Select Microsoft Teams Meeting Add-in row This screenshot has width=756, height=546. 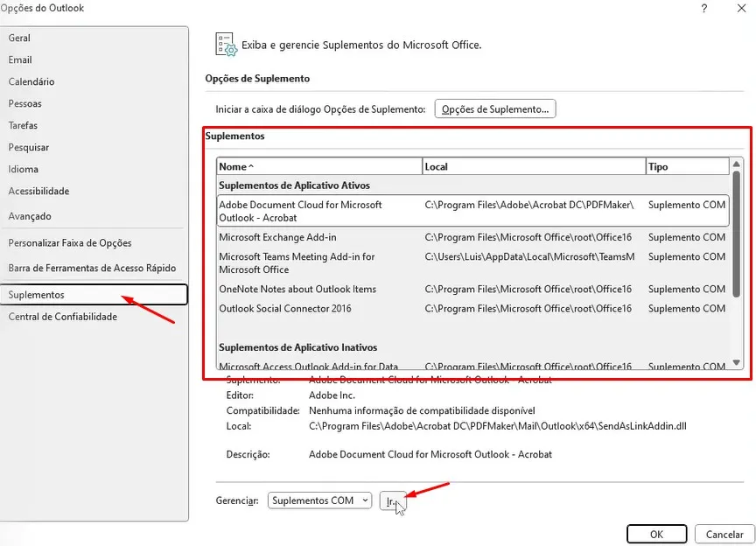tap(473, 262)
